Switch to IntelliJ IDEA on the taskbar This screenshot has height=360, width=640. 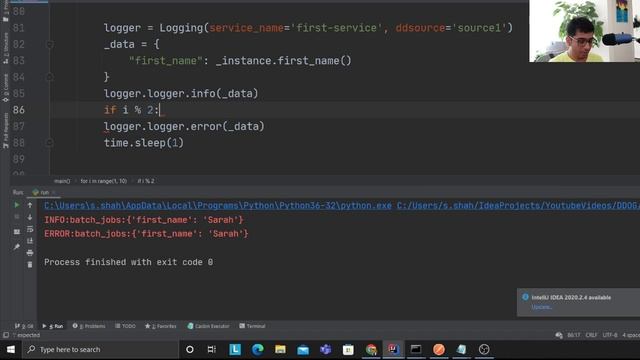[393, 349]
